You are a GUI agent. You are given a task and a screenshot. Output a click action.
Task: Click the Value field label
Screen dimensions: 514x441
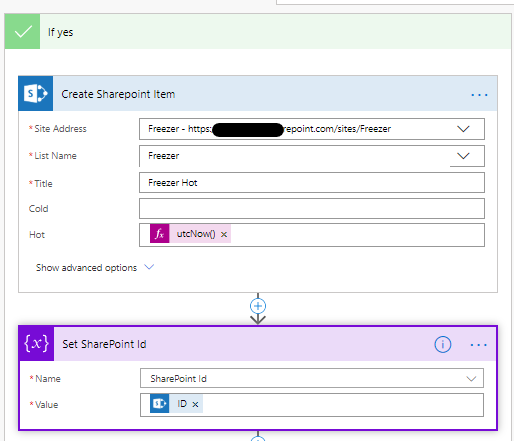(x=47, y=405)
